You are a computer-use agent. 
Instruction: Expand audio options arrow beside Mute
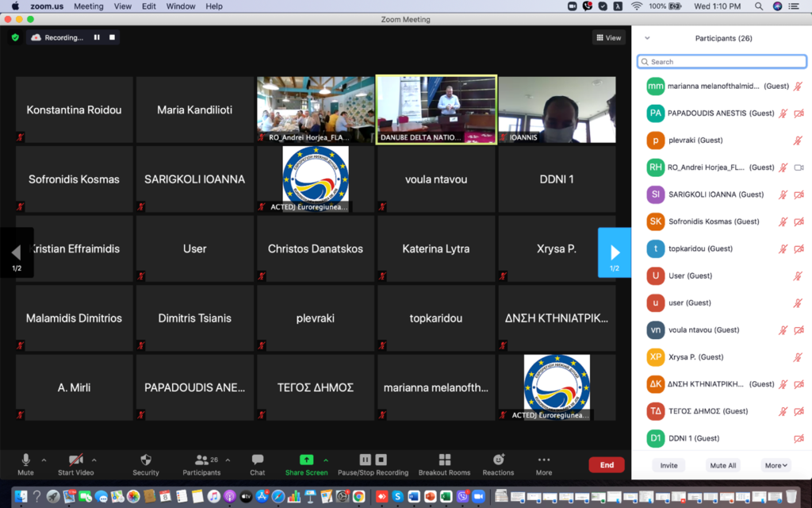(x=44, y=460)
